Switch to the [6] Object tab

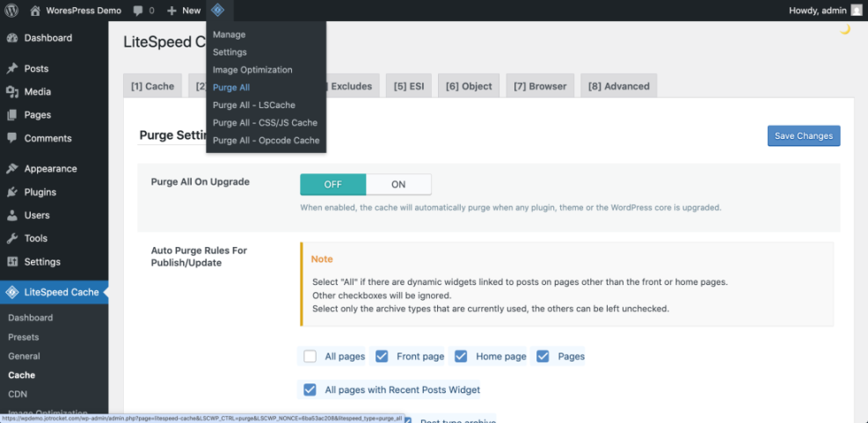click(x=469, y=86)
